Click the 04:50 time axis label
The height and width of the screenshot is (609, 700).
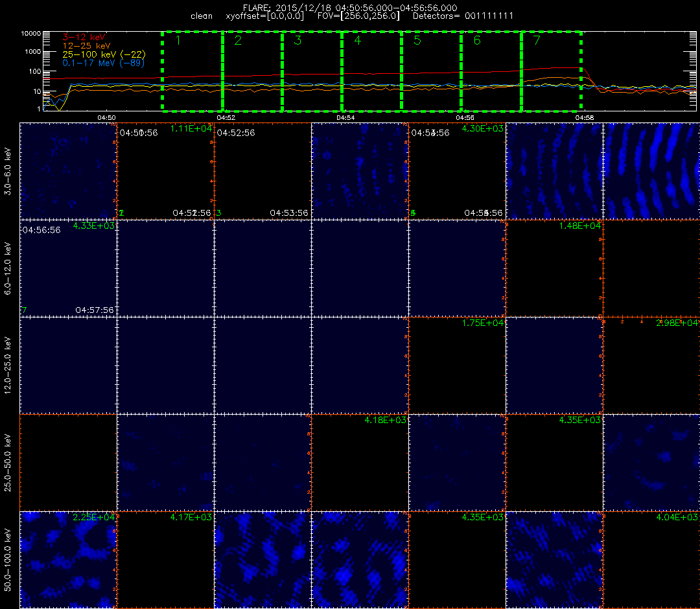[106, 118]
